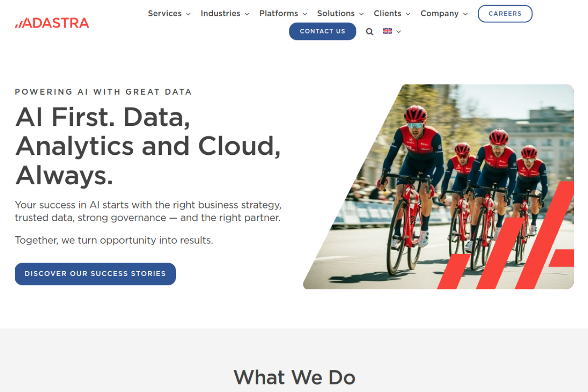The image size is (588, 392).
Task: Click the Adastra logo
Action: point(52,23)
